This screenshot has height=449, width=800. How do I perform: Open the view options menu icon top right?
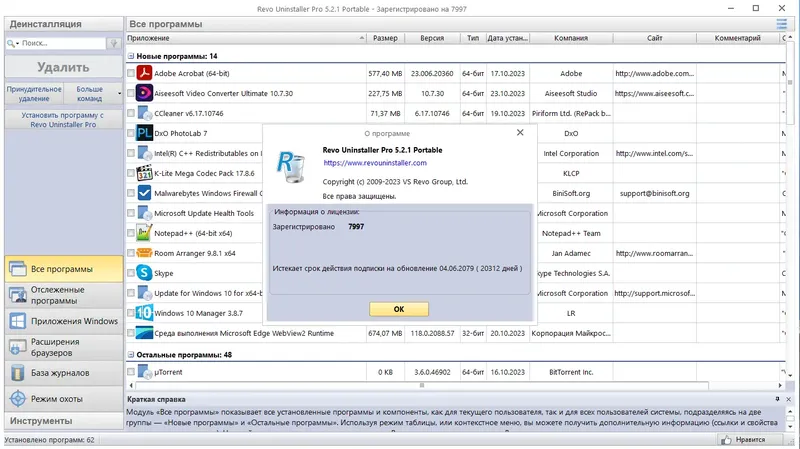click(781, 24)
